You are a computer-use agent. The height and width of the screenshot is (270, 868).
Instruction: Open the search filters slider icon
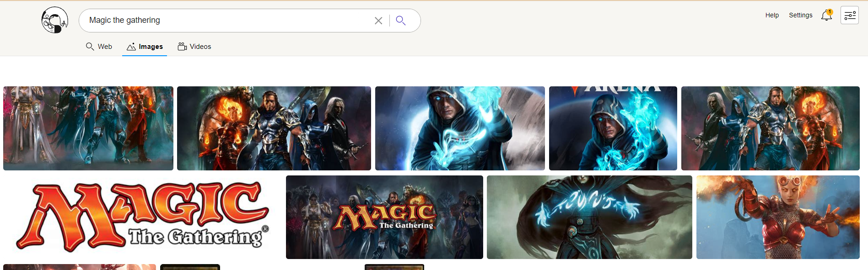click(850, 15)
